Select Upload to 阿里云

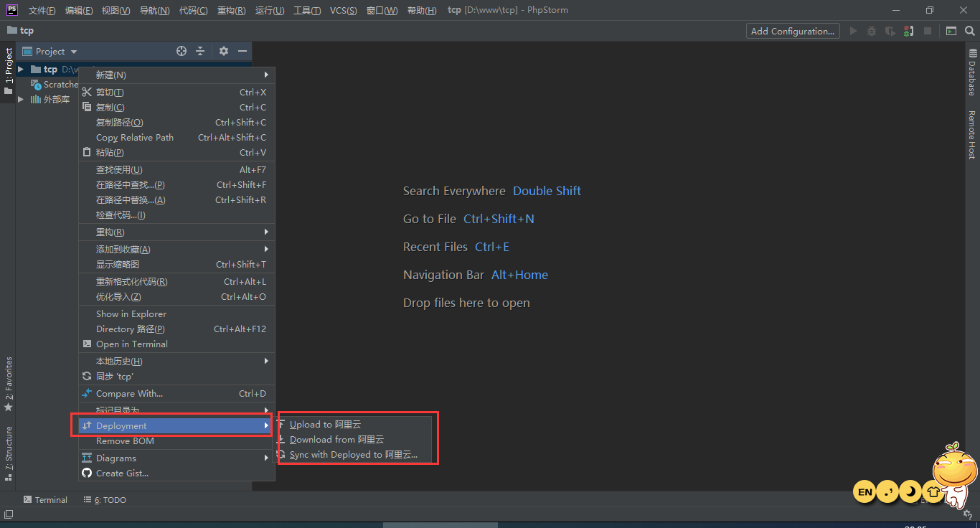[x=355, y=424]
